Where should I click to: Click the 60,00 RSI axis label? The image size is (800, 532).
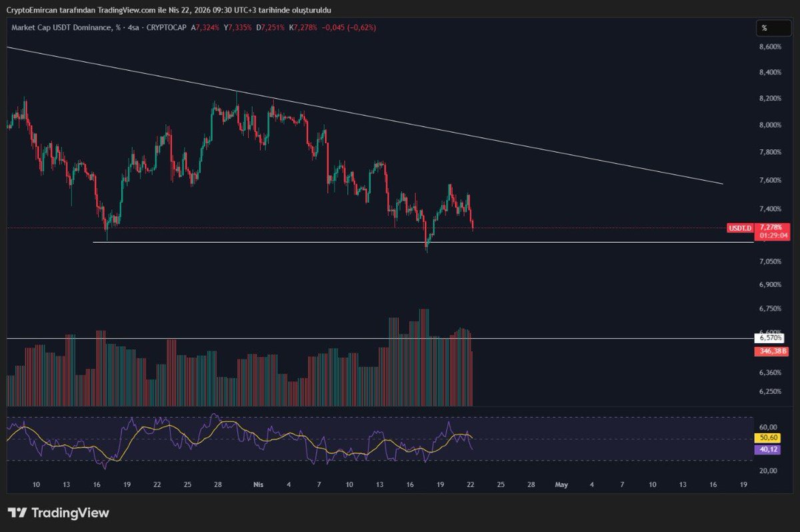coord(768,427)
